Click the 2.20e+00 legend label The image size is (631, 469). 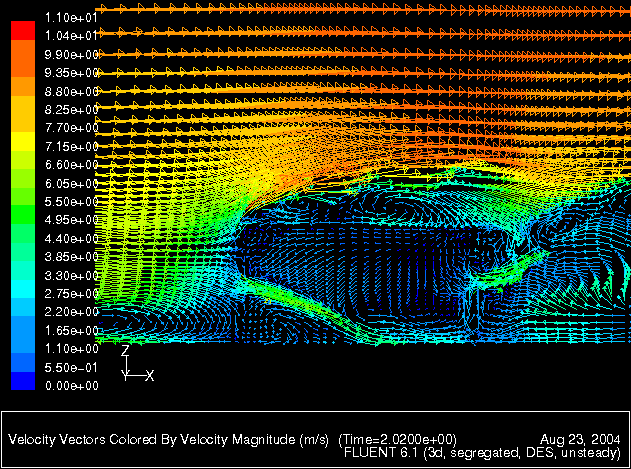[x=72, y=312]
